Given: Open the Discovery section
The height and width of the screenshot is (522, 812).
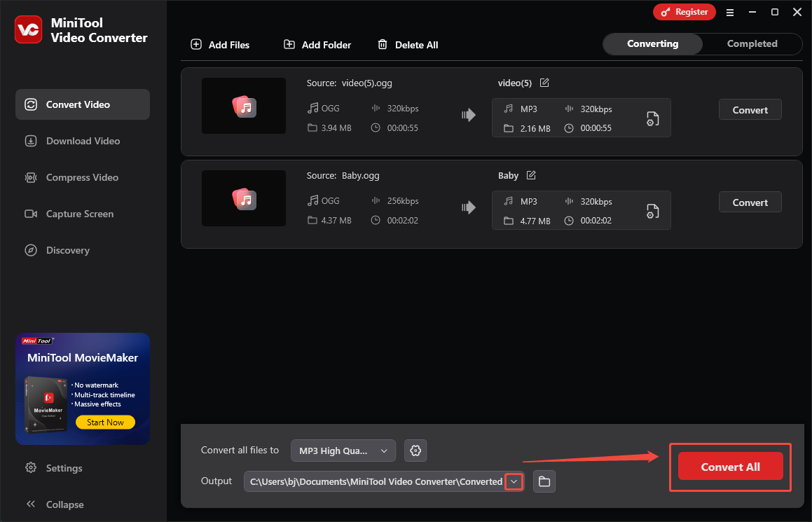Looking at the screenshot, I should click(x=83, y=250).
